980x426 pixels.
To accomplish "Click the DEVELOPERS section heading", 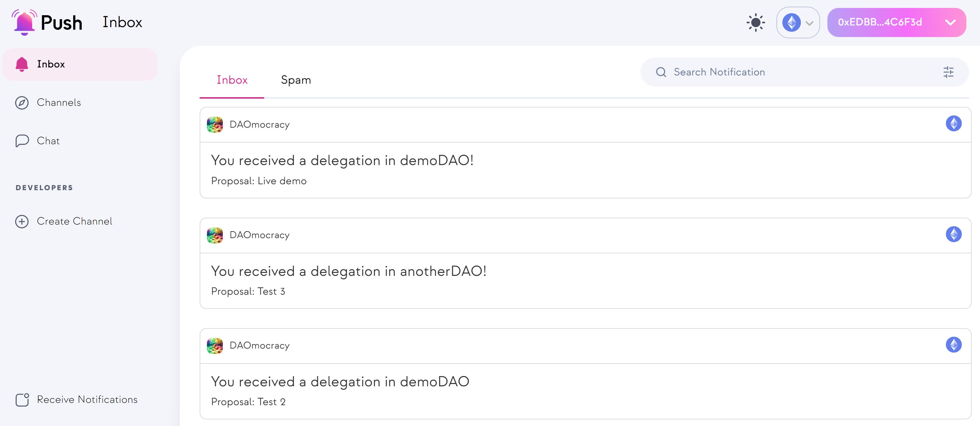I will (x=44, y=188).
